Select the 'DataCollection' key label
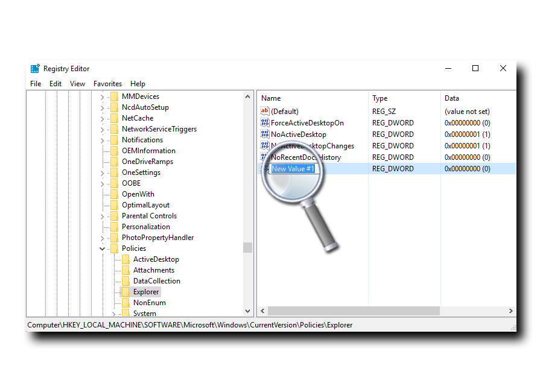The image size is (543, 392). click(156, 281)
